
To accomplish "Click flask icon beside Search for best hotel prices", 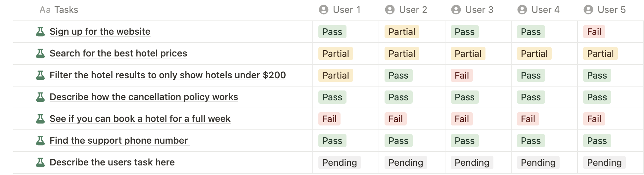I will point(40,53).
